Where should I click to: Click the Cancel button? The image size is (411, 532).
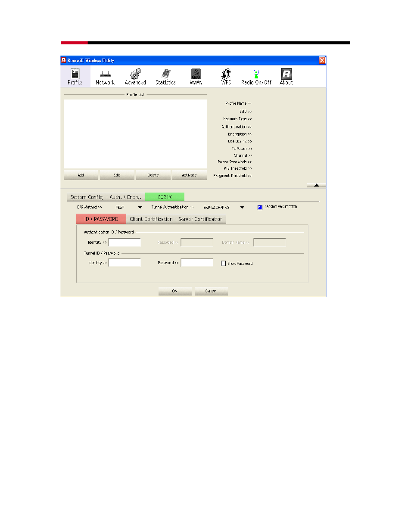pyautogui.click(x=211, y=291)
